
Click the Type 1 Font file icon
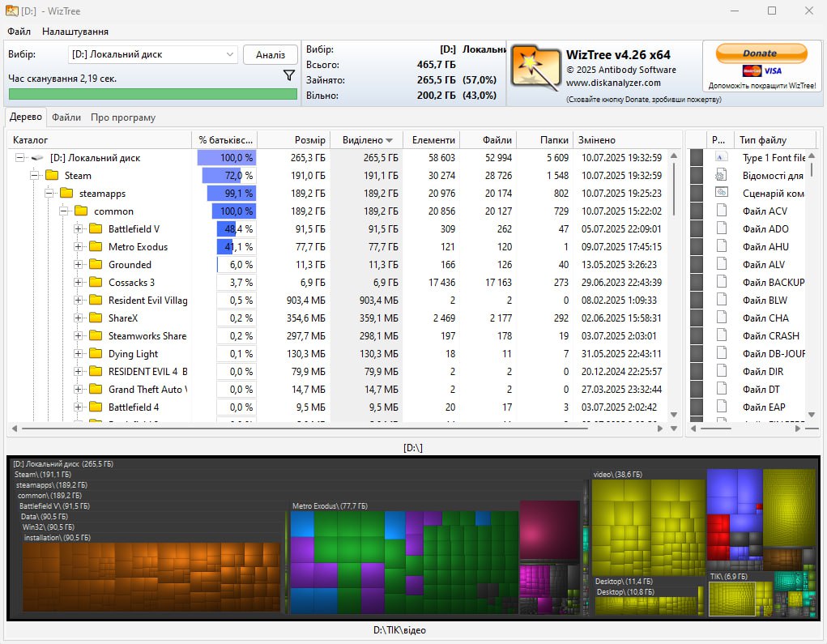[x=721, y=157]
